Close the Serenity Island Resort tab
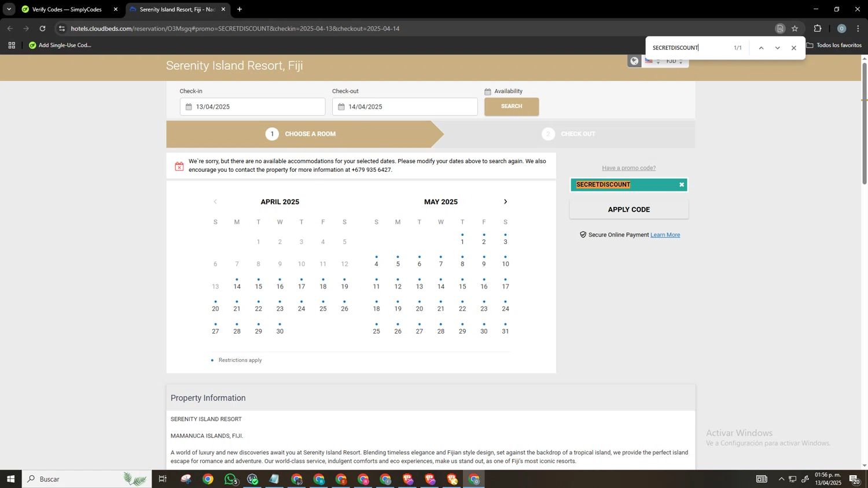868x488 pixels. pos(223,9)
